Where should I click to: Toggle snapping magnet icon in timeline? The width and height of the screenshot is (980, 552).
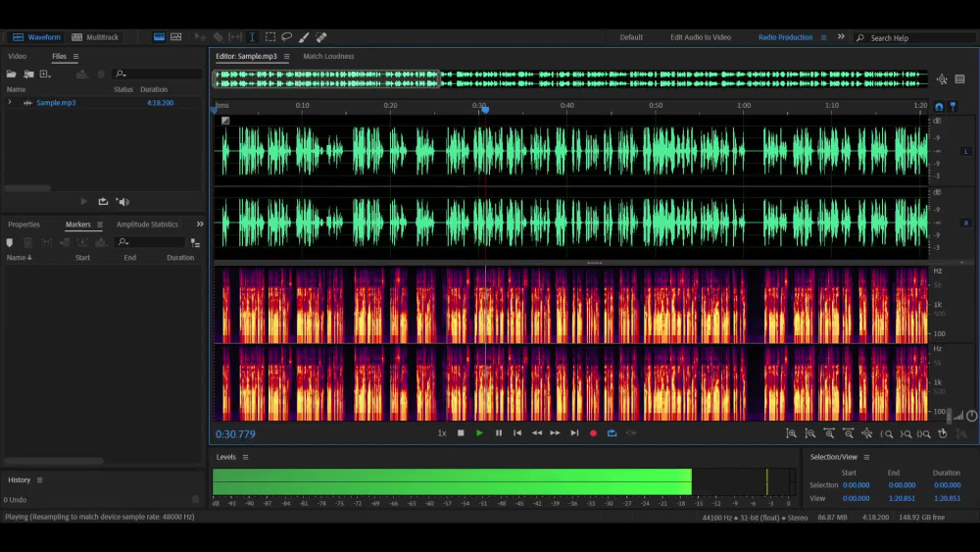[939, 106]
